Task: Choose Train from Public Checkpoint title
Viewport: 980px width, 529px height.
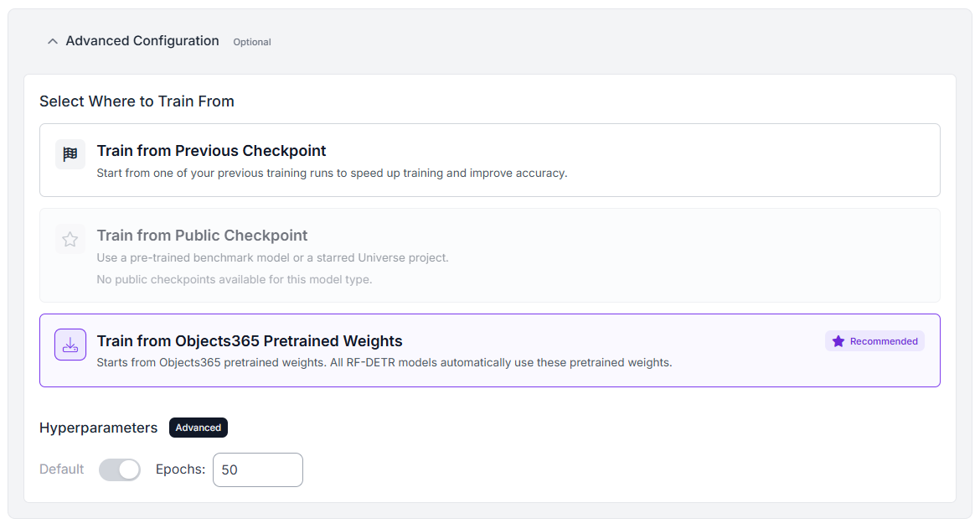Action: click(x=202, y=236)
